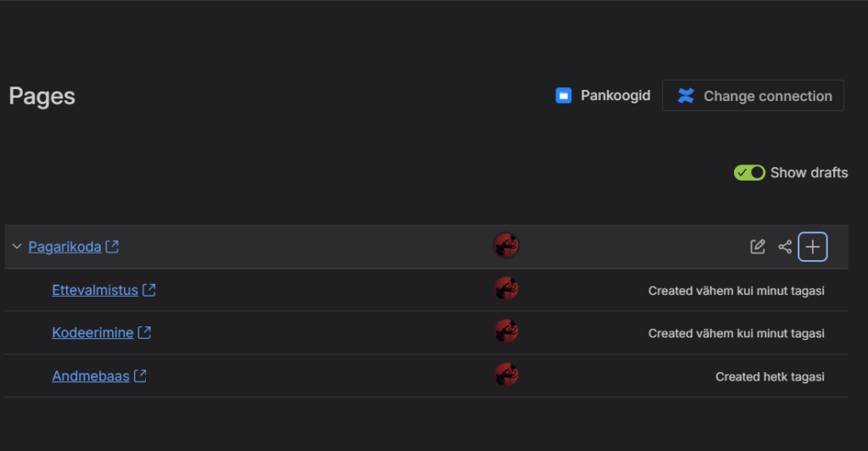Click the author avatar on Ettevalmistus row

tap(506, 289)
